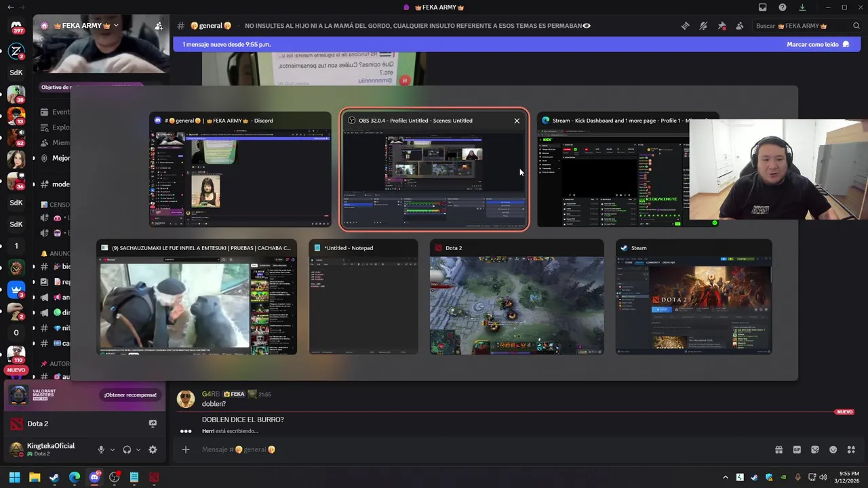
Task: Open the sticker picker icon
Action: (x=815, y=449)
